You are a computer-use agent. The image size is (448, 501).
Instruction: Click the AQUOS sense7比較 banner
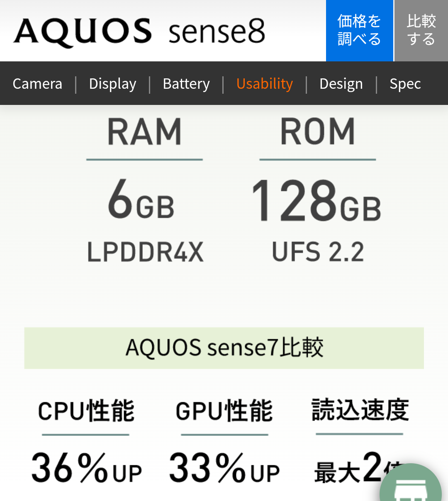(x=224, y=348)
